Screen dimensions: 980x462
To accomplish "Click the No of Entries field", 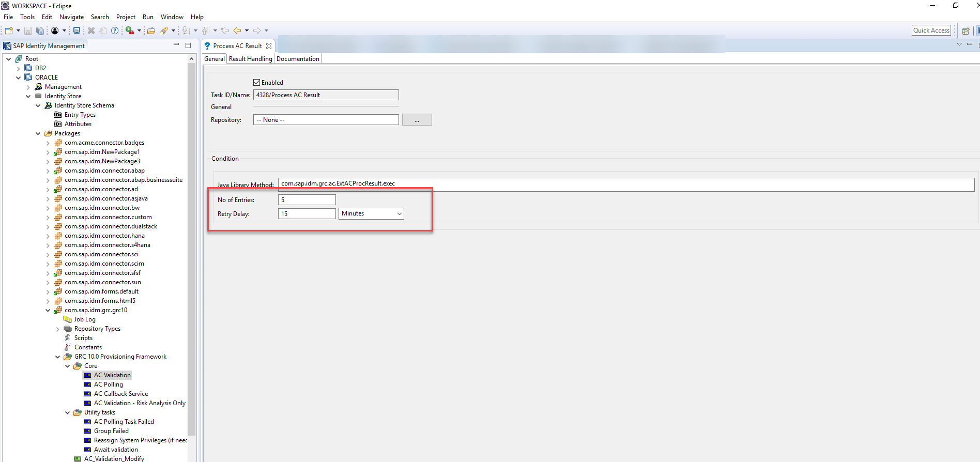I will coord(307,199).
